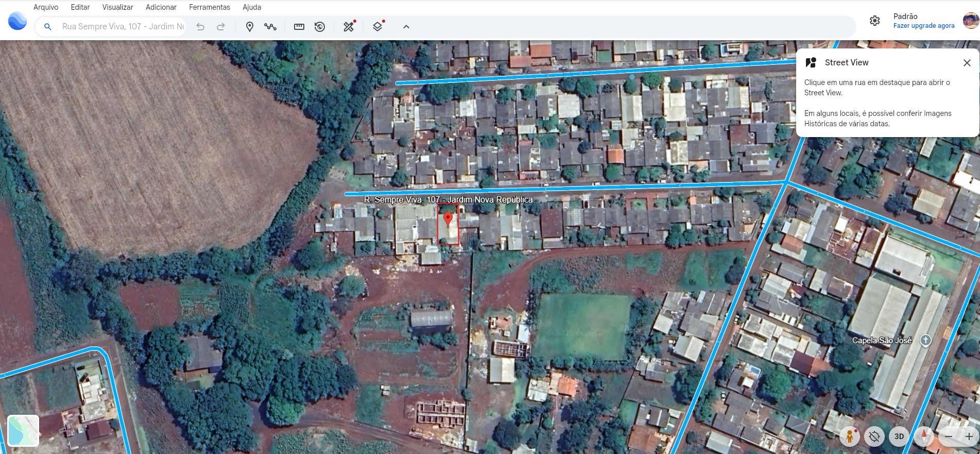Click the search magnifier icon
Viewport: 980px width, 454px height.
(x=47, y=27)
